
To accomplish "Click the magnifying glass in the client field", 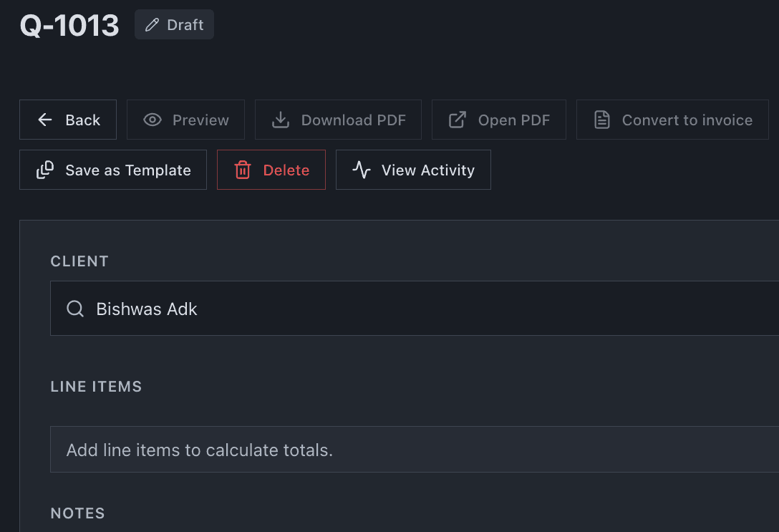I will (x=75, y=308).
